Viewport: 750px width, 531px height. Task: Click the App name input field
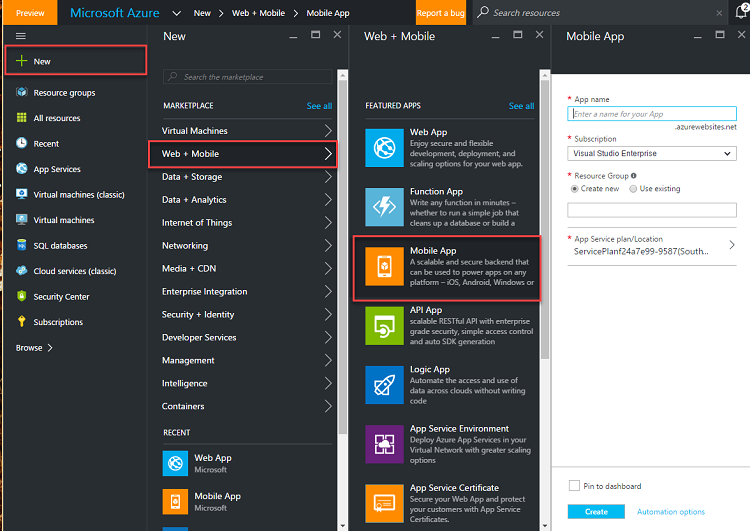click(x=652, y=114)
